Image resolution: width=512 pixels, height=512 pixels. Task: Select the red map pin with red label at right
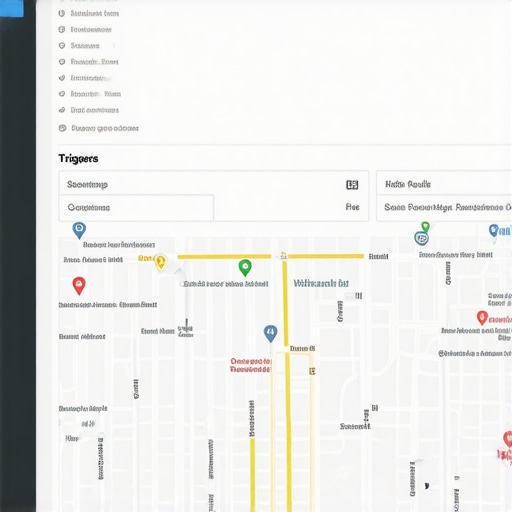tap(482, 318)
